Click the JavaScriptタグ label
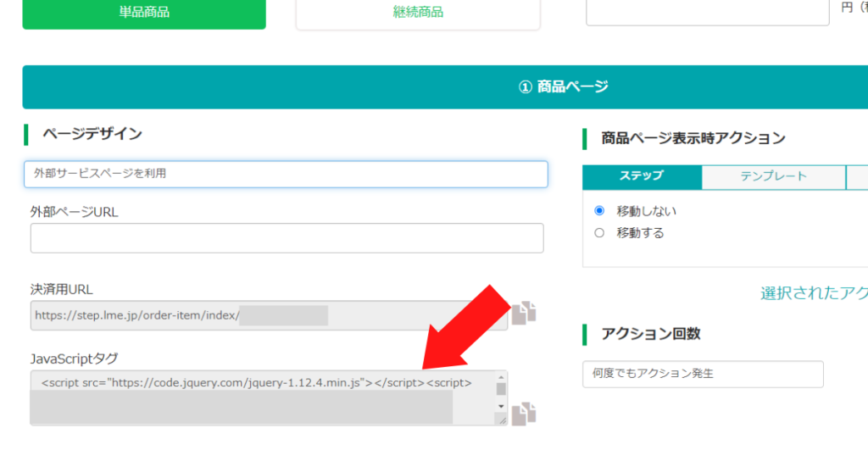The width and height of the screenshot is (868, 456). (x=75, y=359)
